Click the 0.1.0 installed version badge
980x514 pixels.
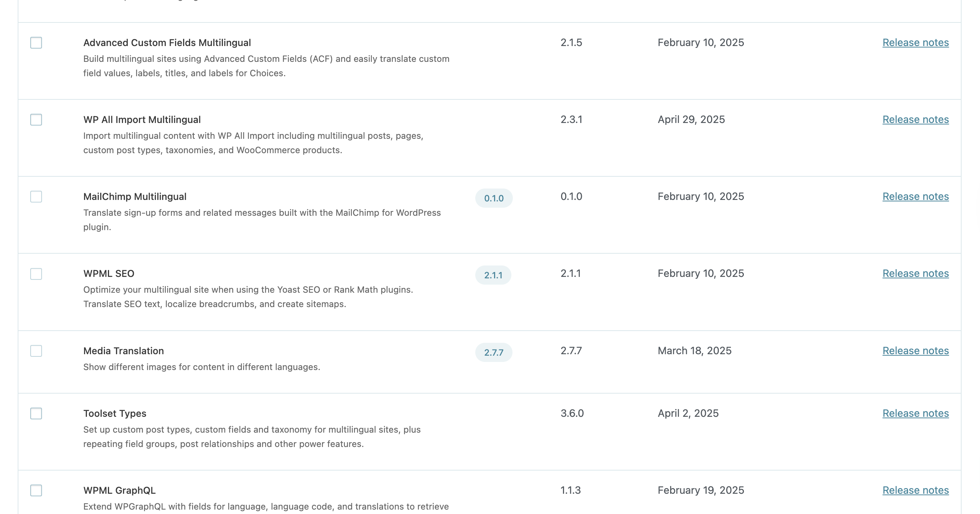point(494,198)
